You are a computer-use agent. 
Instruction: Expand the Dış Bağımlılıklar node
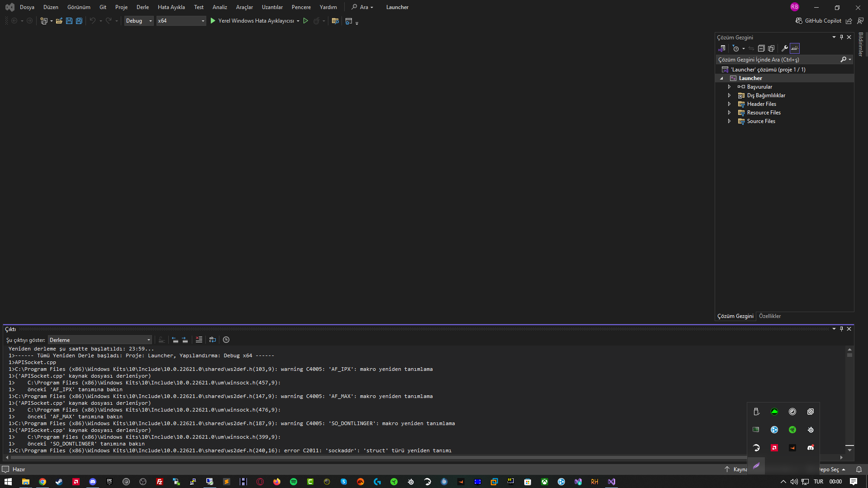point(729,95)
